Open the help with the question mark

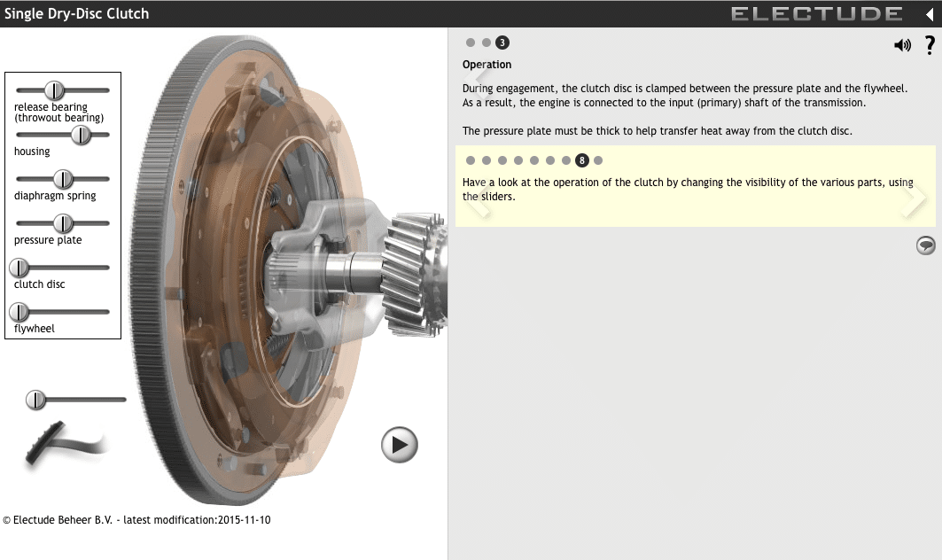(x=929, y=45)
